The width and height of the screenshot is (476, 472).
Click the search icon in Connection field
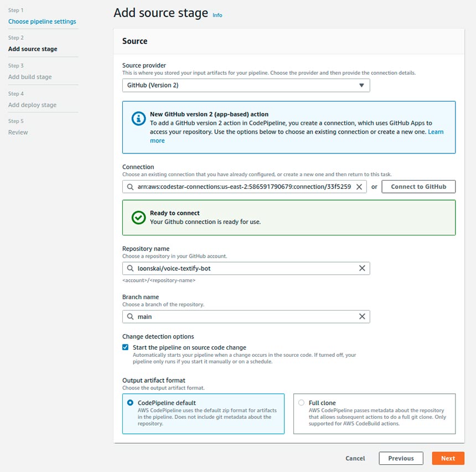[130, 187]
